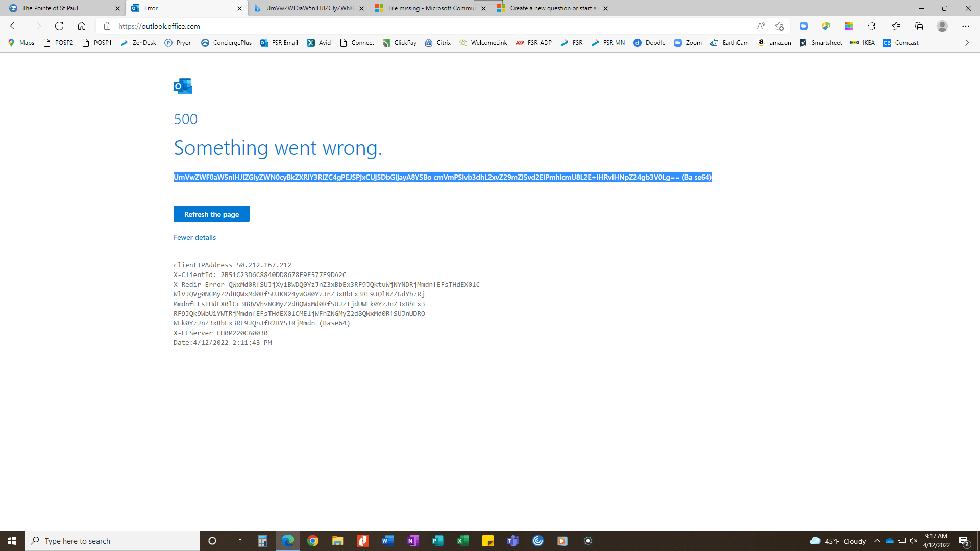Open the profile avatar icon

coord(942,26)
